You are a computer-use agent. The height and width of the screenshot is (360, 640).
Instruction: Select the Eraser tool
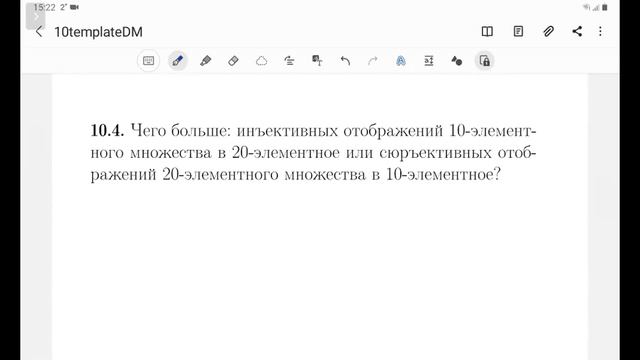point(233,61)
